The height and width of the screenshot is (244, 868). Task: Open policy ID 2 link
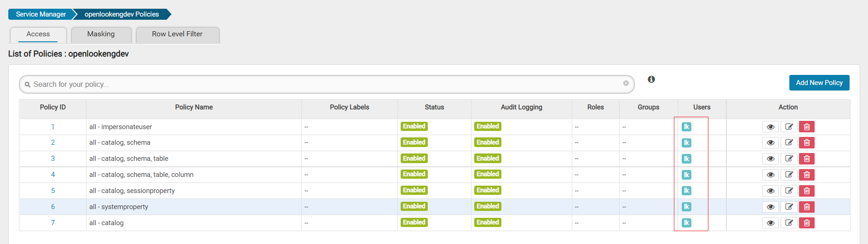pyautogui.click(x=53, y=142)
